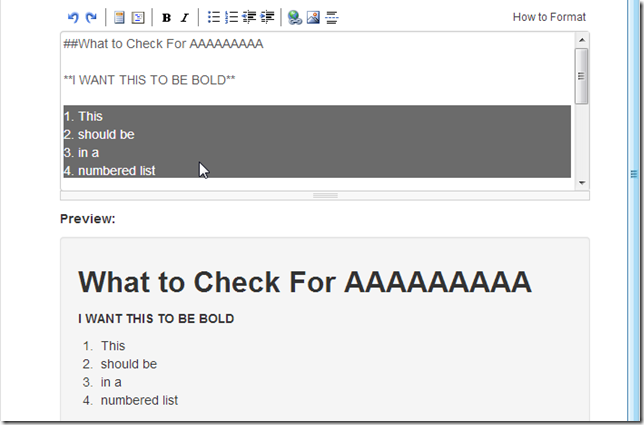Click the Undo arrow icon
This screenshot has width=644, height=425.
click(73, 17)
